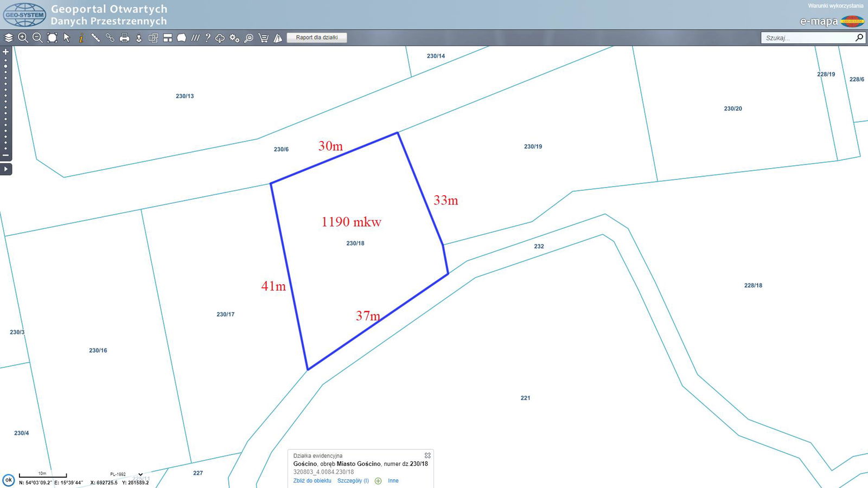Click the printer icon in toolbar
This screenshot has width=868, height=488.
[x=125, y=38]
